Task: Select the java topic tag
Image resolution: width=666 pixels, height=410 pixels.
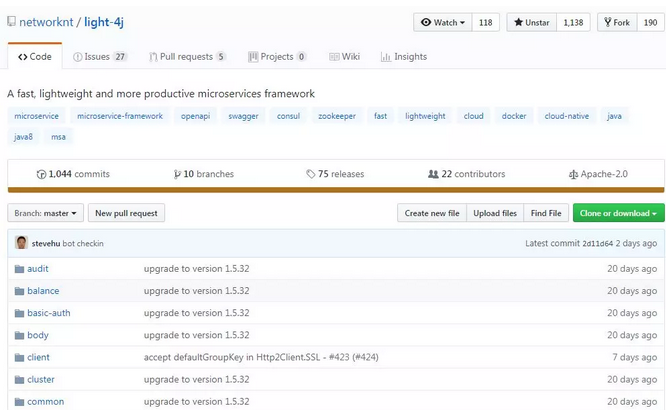Action: point(614,116)
